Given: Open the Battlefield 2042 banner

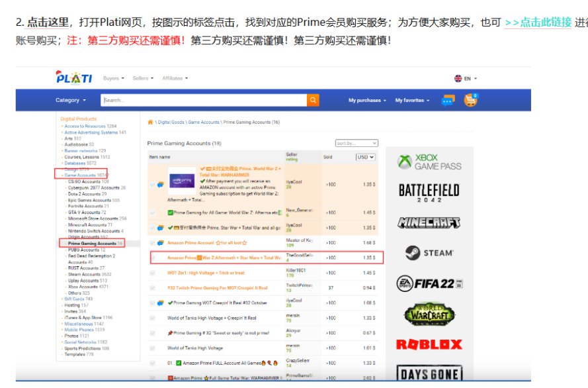Looking at the screenshot, I should pyautogui.click(x=429, y=193).
